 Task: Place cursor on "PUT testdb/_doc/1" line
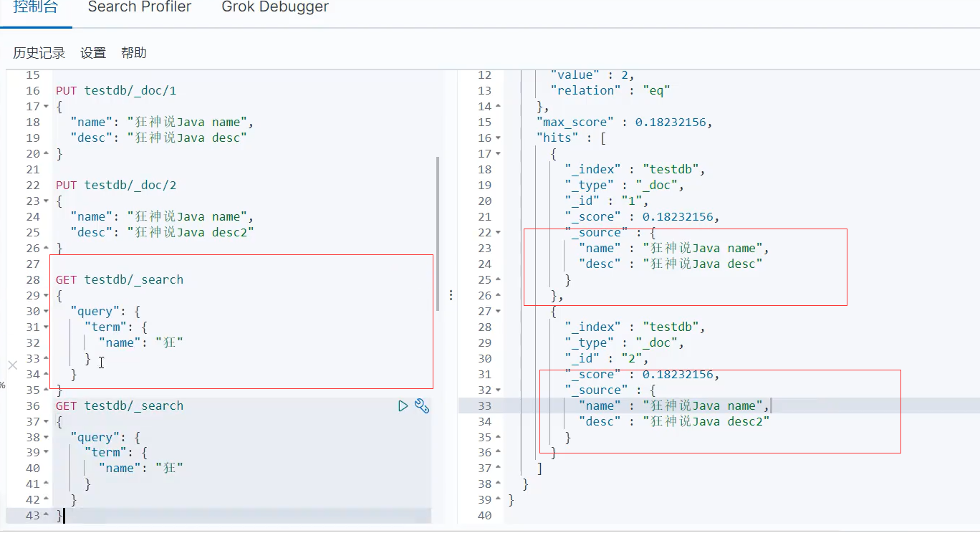click(116, 91)
